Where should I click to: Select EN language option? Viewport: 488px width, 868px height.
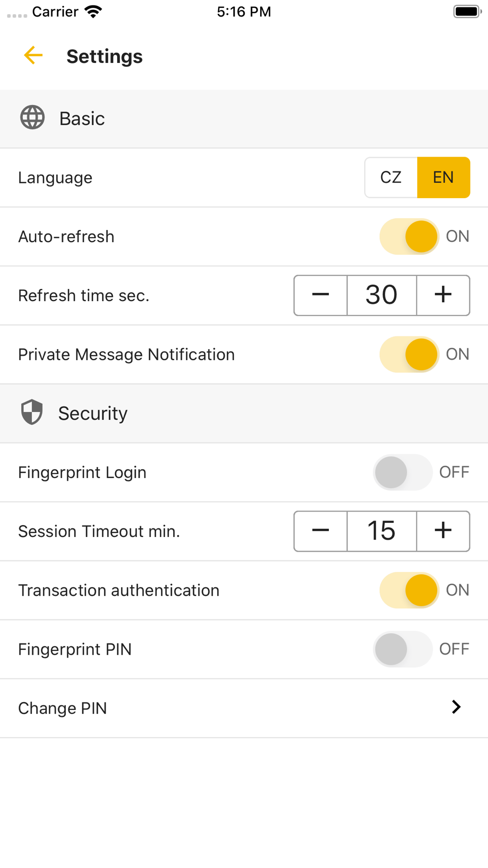444,177
